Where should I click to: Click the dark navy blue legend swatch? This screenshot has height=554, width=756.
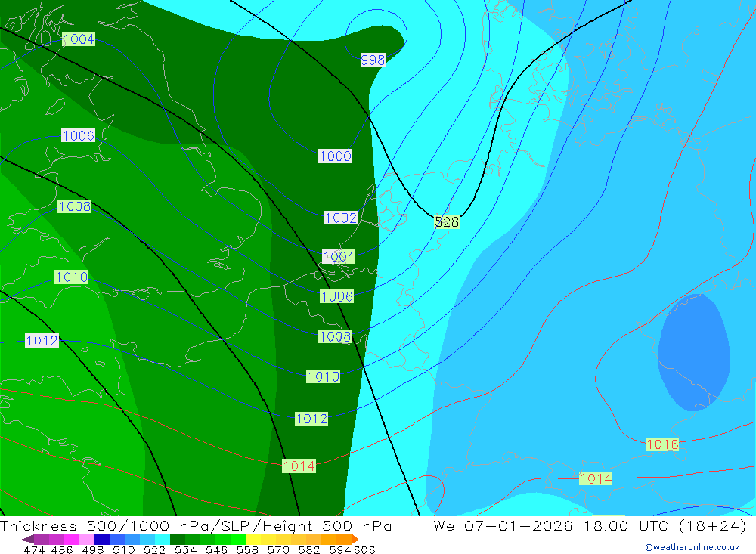tap(102, 539)
